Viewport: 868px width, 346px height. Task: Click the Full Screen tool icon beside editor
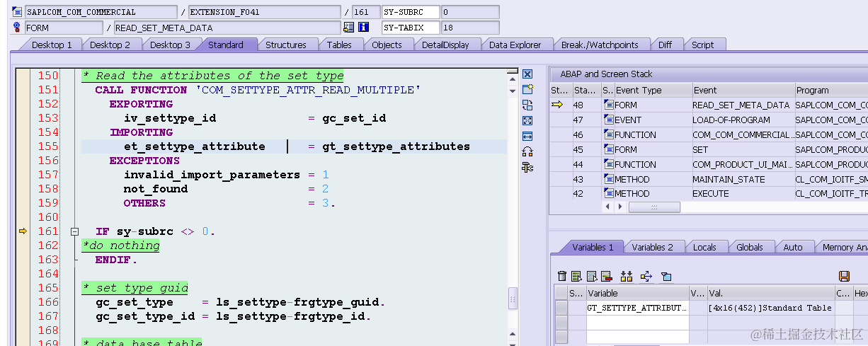click(x=527, y=120)
